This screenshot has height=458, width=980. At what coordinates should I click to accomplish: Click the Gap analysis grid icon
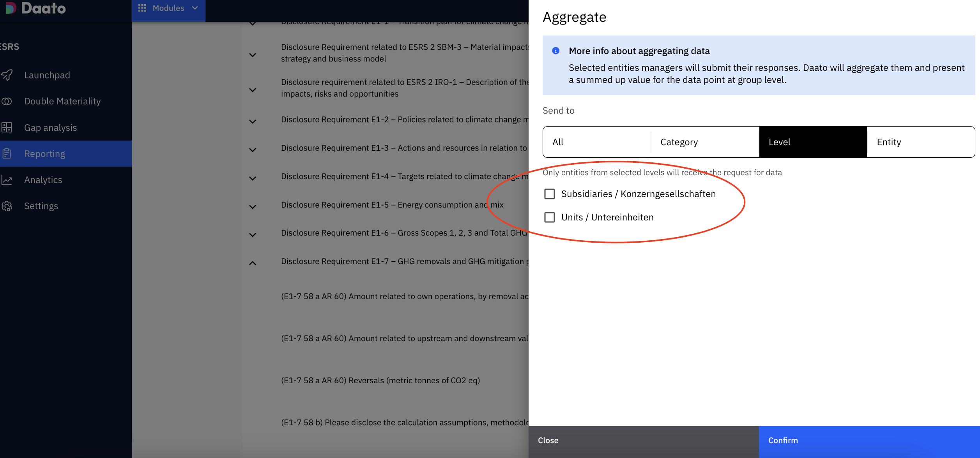[7, 127]
